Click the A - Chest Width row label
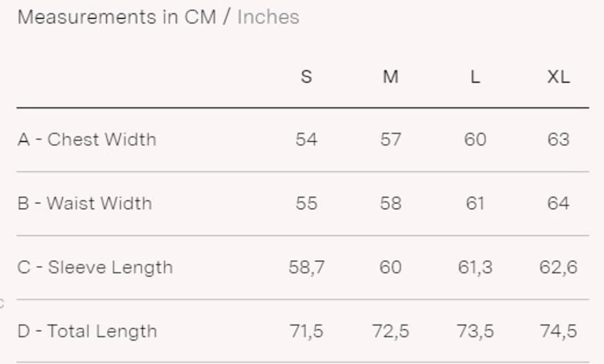Image resolution: width=604 pixels, height=364 pixels. (x=87, y=140)
